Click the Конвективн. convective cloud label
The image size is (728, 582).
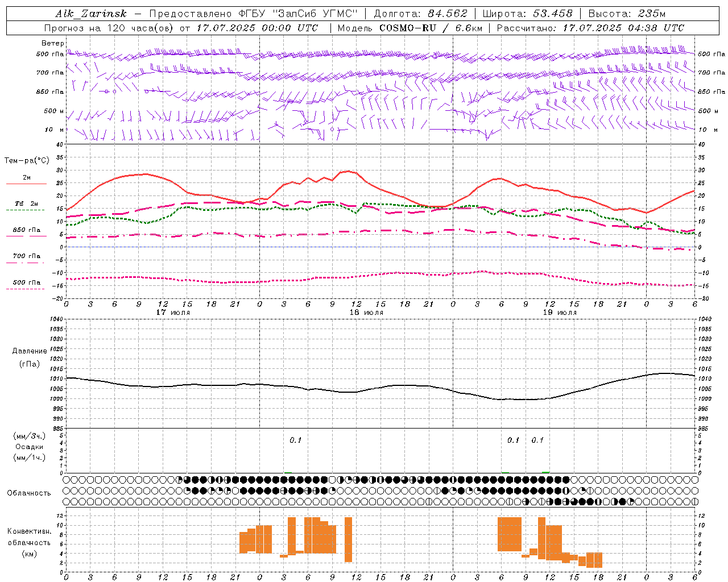29,531
